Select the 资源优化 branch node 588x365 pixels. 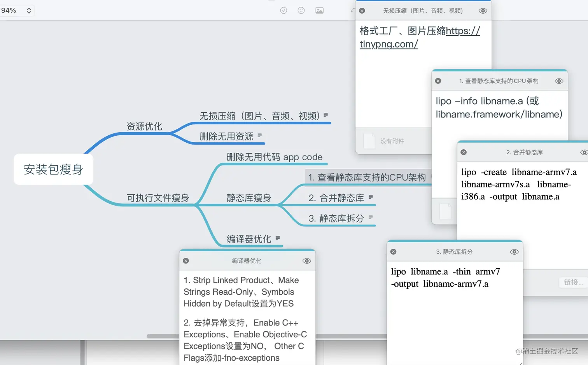tap(144, 126)
